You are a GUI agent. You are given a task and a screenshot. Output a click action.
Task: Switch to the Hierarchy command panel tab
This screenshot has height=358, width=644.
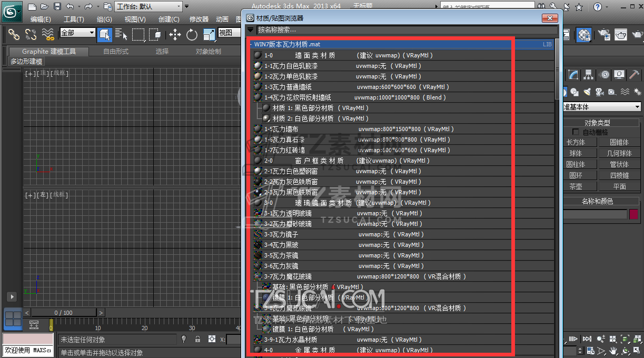[589, 75]
